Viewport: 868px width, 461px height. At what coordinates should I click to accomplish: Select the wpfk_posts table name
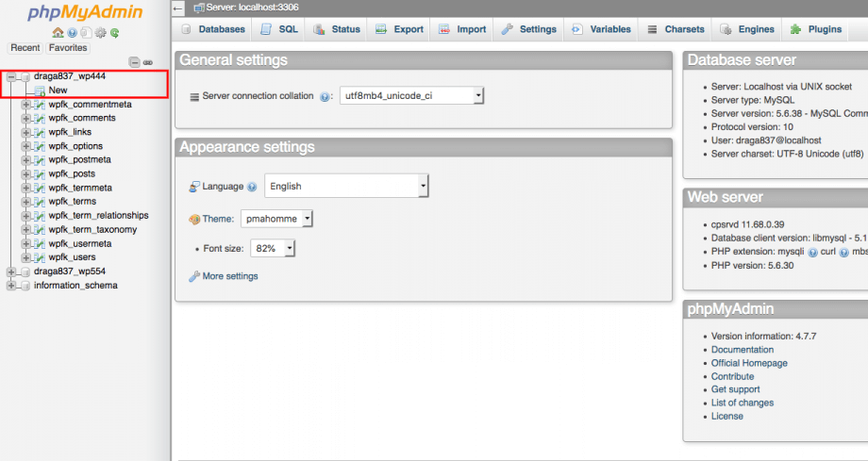[x=72, y=173]
